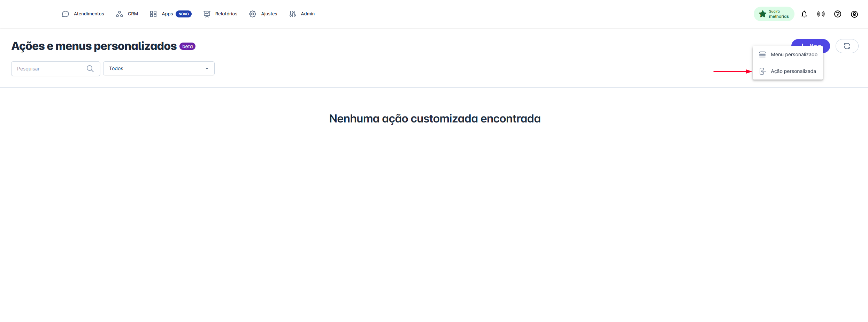Screen dimensions: 868x322
Task: Select Menu personalizado from the menu
Action: 793,54
